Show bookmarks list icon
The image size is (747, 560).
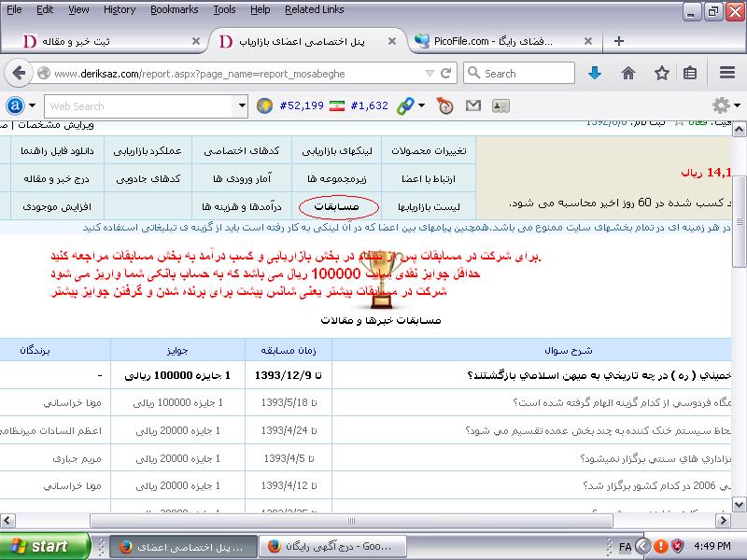(x=690, y=74)
